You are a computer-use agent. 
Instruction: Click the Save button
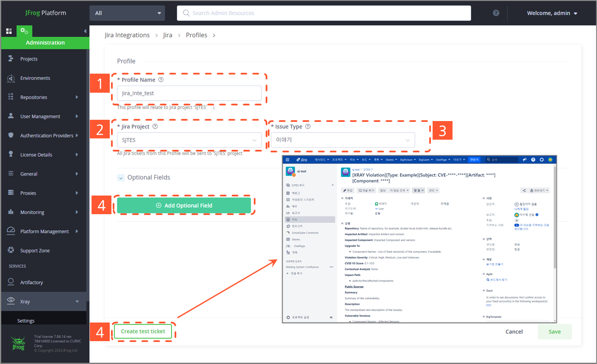(555, 332)
